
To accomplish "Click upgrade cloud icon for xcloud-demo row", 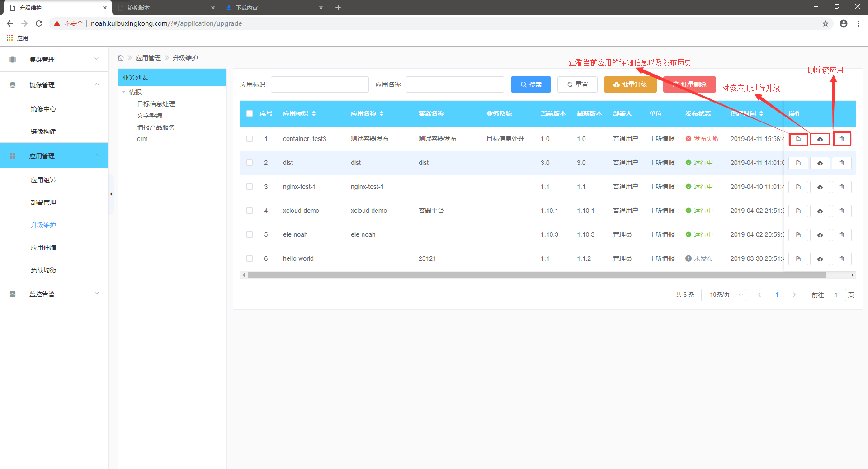I will click(820, 211).
